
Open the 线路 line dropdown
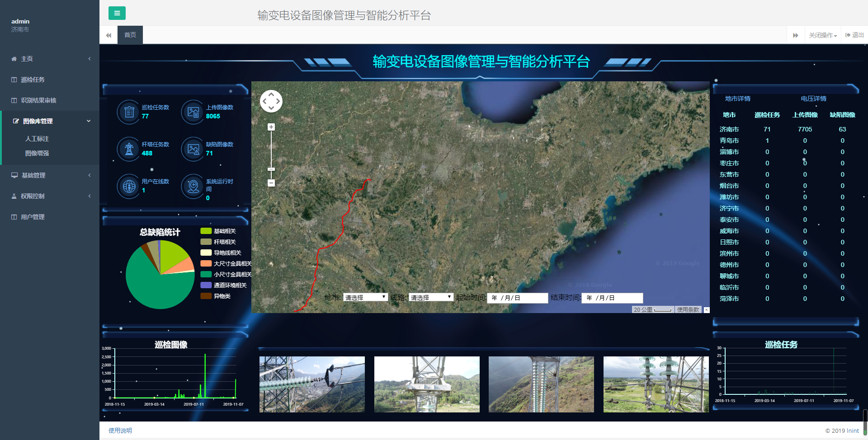[x=431, y=298]
